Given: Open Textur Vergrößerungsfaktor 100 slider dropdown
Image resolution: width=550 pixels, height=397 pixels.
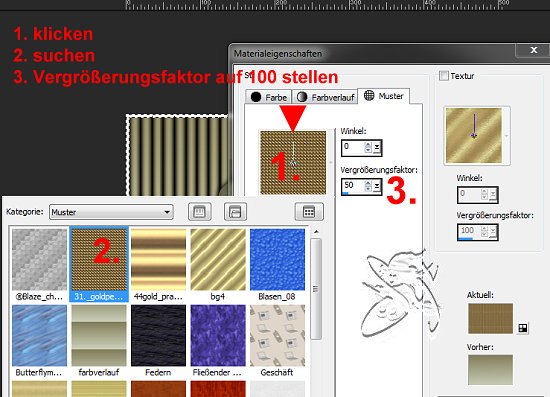Looking at the screenshot, I should click(x=493, y=232).
